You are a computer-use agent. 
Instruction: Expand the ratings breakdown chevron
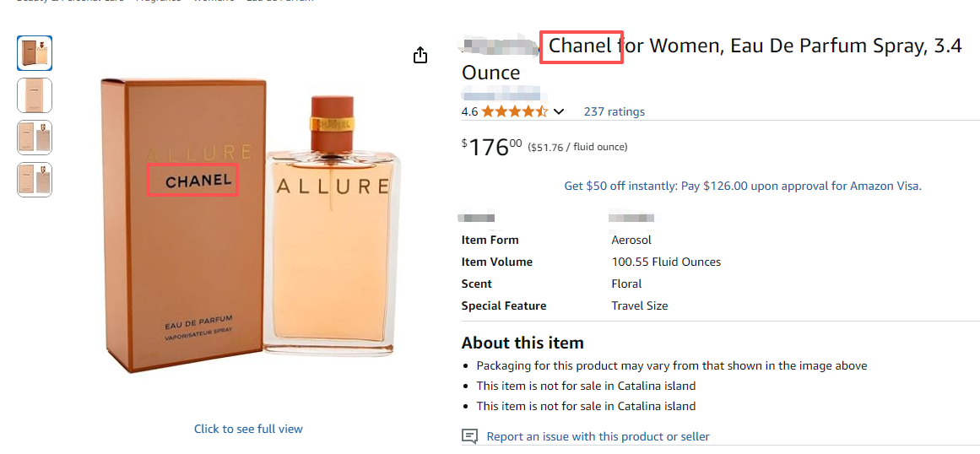tap(558, 111)
